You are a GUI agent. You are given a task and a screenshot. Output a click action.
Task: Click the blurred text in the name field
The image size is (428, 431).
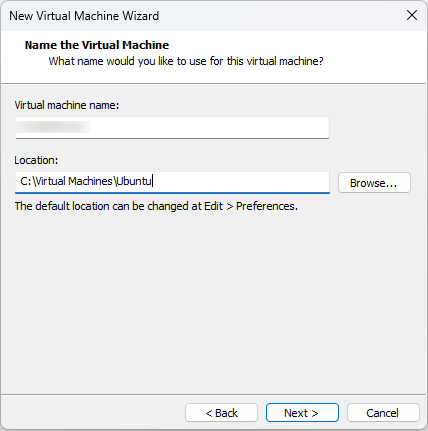click(53, 127)
